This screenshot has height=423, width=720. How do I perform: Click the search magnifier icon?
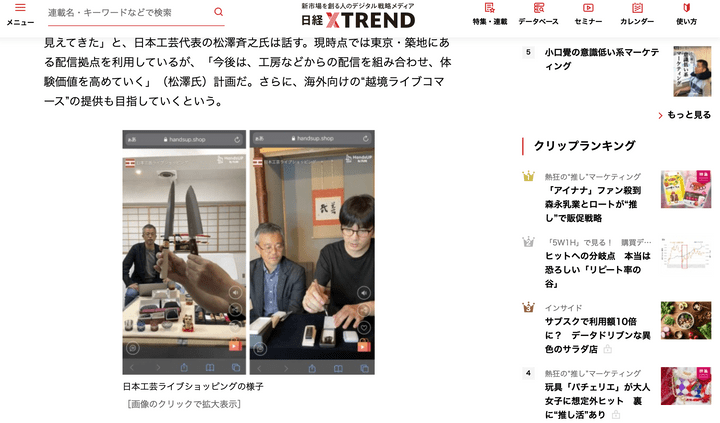coord(219,12)
